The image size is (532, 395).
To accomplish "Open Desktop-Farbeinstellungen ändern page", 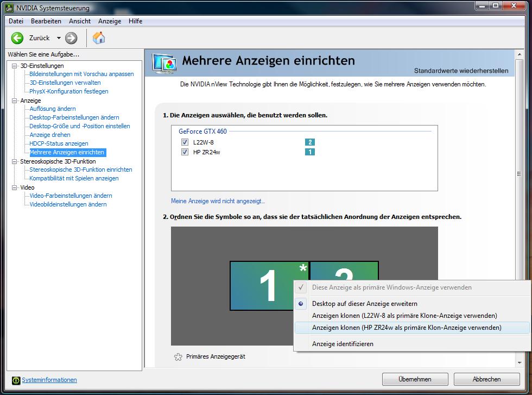I will (74, 117).
